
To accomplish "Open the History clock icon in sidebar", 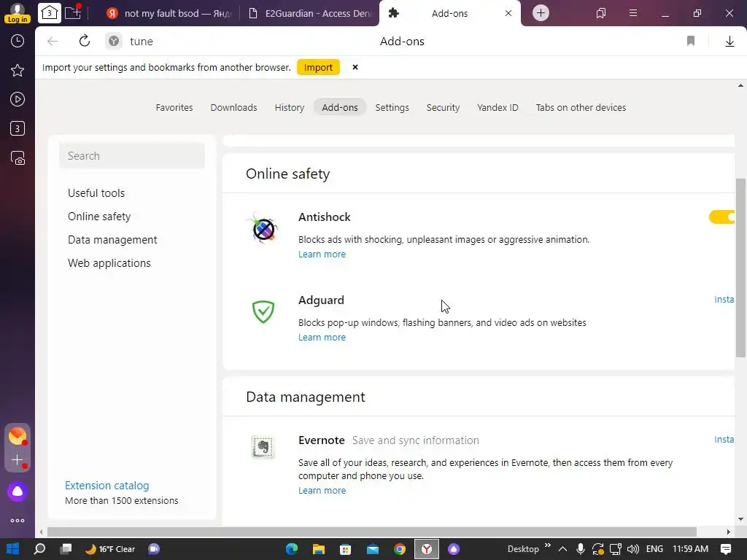I will click(18, 41).
